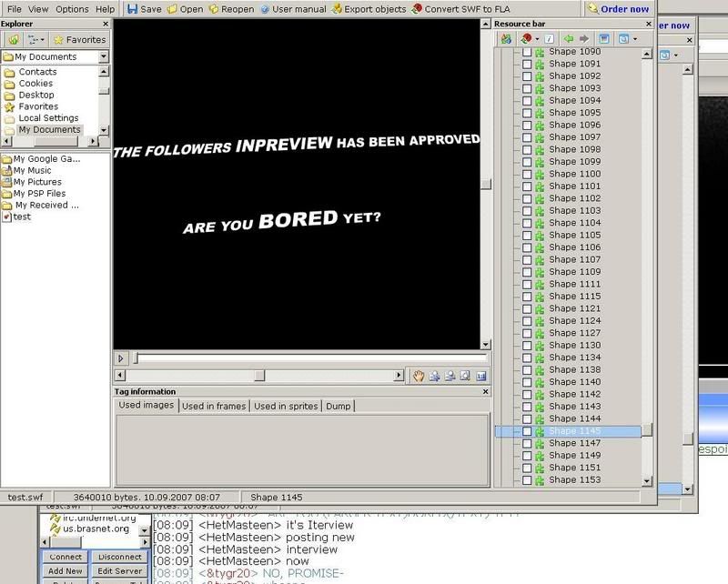Open the My Documents folder dropdown
This screenshot has height=584, width=728.
pyautogui.click(x=103, y=57)
